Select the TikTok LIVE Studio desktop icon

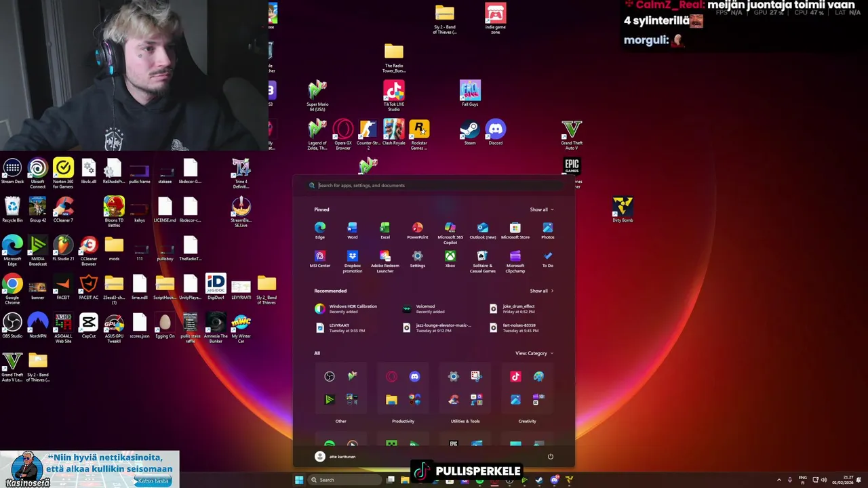pos(394,96)
